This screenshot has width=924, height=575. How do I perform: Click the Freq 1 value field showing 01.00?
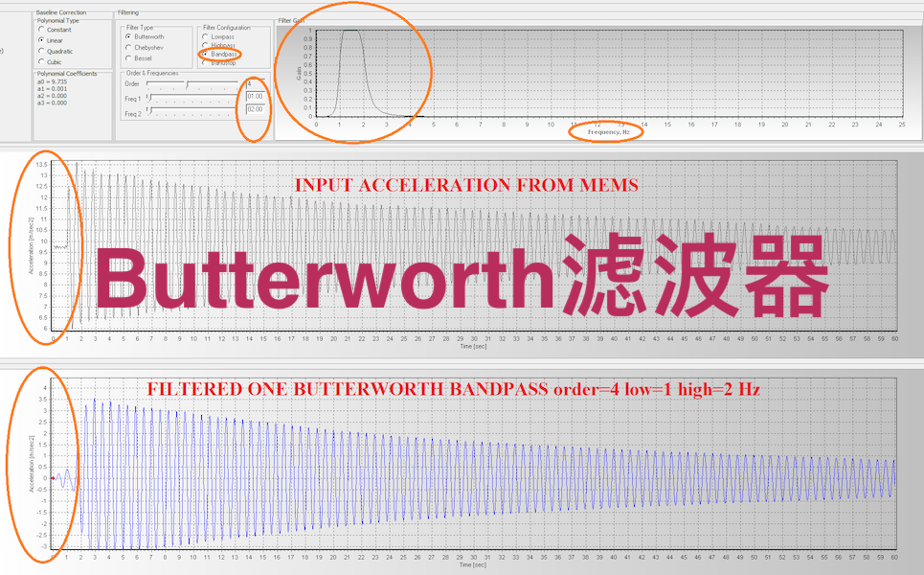[x=255, y=97]
